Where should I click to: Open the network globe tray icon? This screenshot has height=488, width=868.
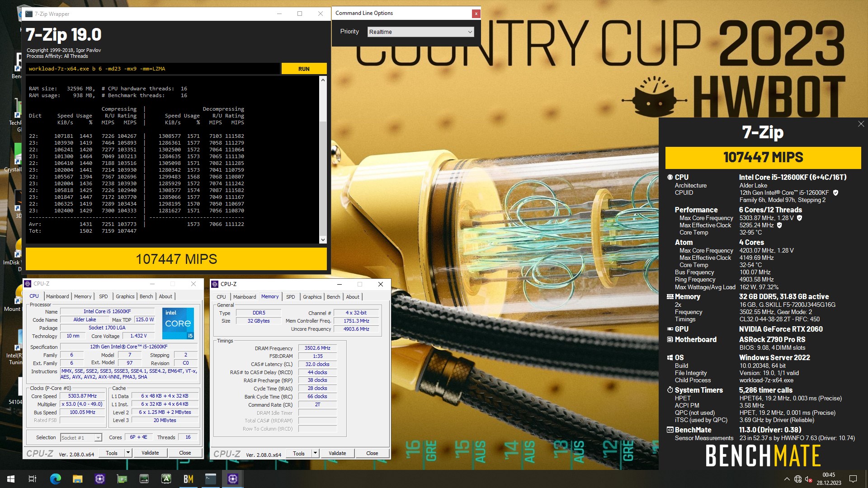point(798,479)
